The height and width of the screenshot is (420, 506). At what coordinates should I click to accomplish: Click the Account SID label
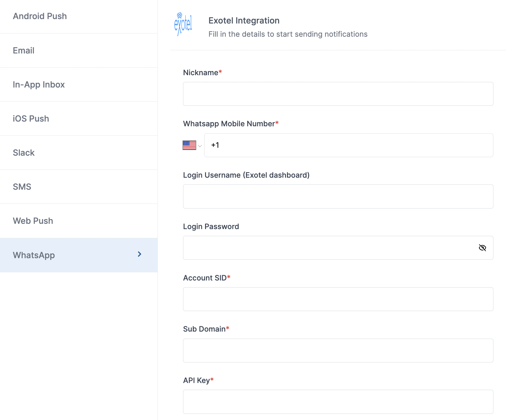click(207, 278)
